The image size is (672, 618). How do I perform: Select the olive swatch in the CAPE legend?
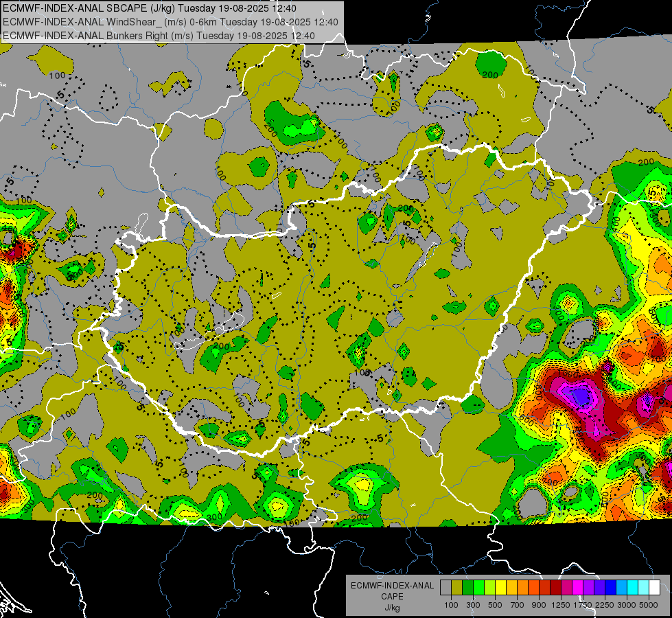(457, 588)
